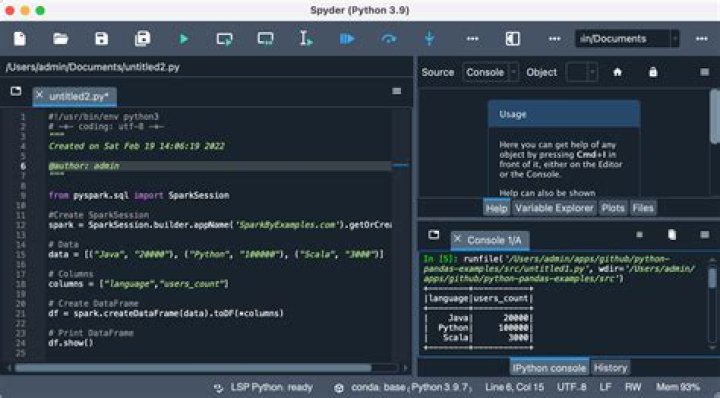The height and width of the screenshot is (398, 720).
Task: Start debugging the file
Action: click(347, 39)
